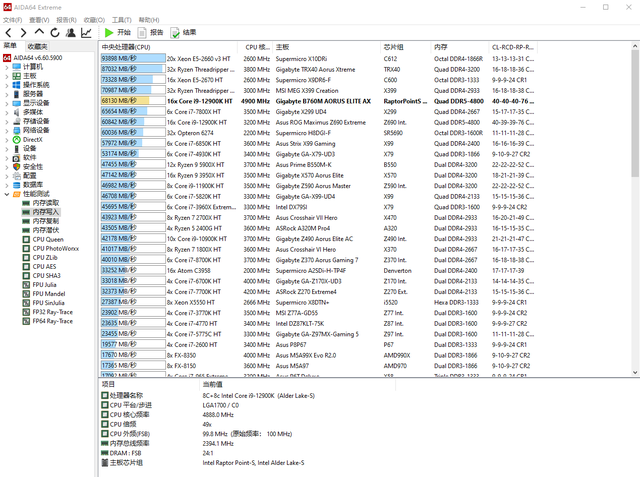Click the 结果 results button
Screen dimensions: 640x477
(x=183, y=33)
